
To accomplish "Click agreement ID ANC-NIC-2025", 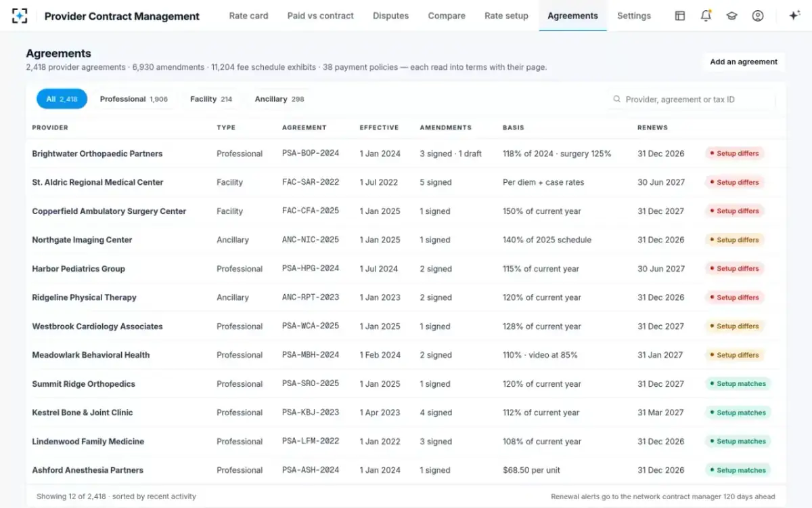I will click(311, 240).
